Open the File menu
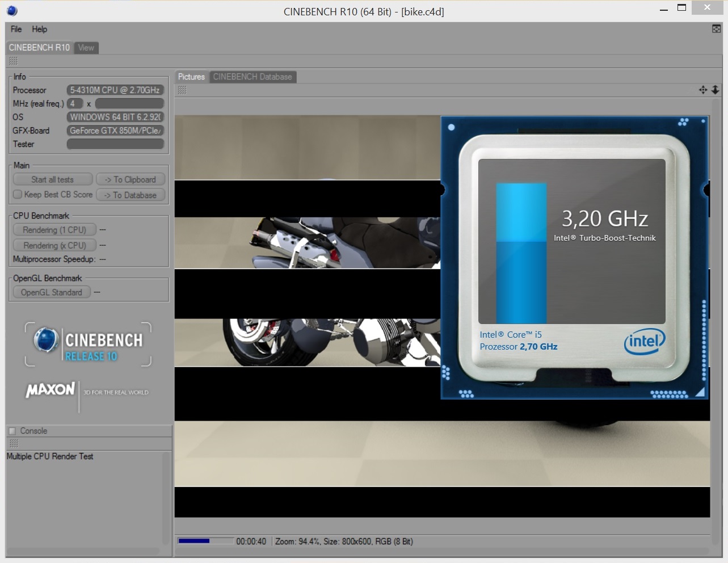The image size is (728, 563). coord(16,29)
